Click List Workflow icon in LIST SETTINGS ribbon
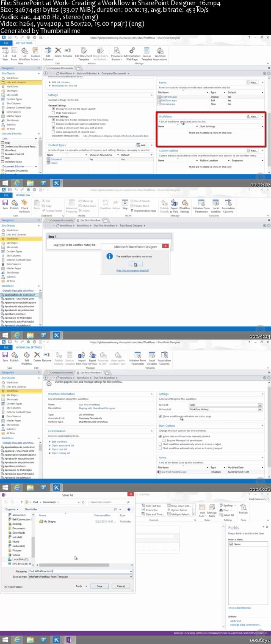Image resolution: width=271 pixels, height=644 pixels. click(x=25, y=53)
